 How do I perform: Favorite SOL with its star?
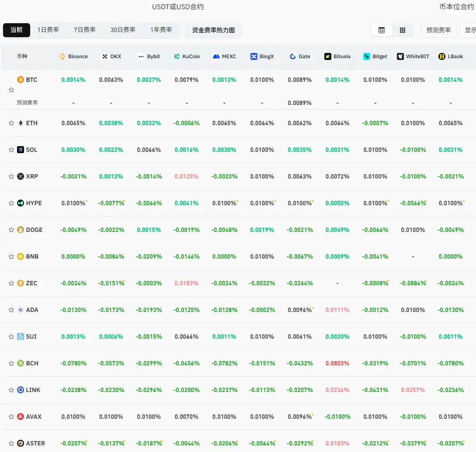pos(11,150)
